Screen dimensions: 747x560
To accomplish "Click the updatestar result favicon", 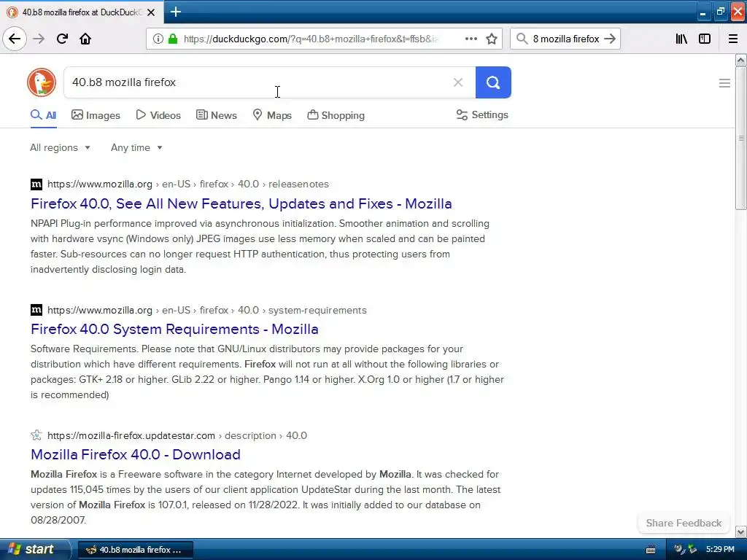I will point(36,435).
